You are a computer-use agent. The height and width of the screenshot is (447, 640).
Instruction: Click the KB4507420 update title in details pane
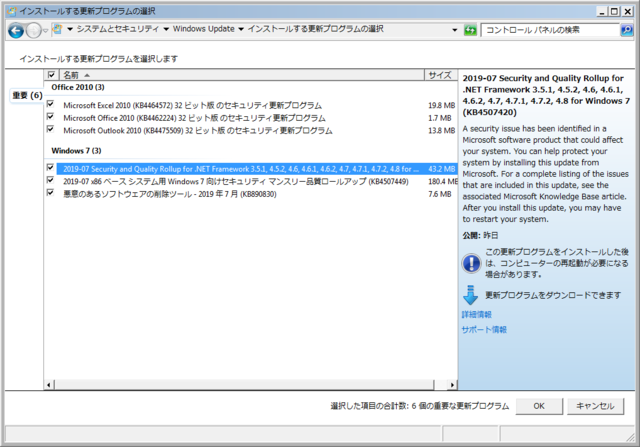click(x=546, y=95)
